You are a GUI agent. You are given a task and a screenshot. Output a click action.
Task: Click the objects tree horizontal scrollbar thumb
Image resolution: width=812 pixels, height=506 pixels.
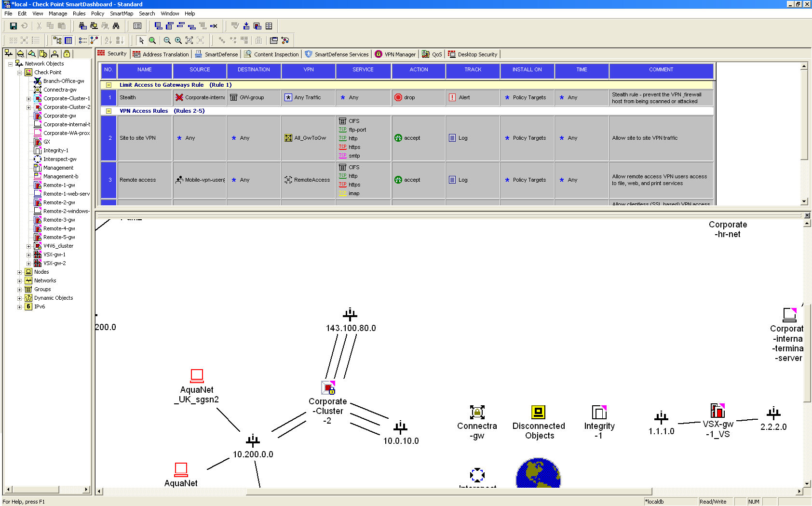pyautogui.click(x=35, y=490)
